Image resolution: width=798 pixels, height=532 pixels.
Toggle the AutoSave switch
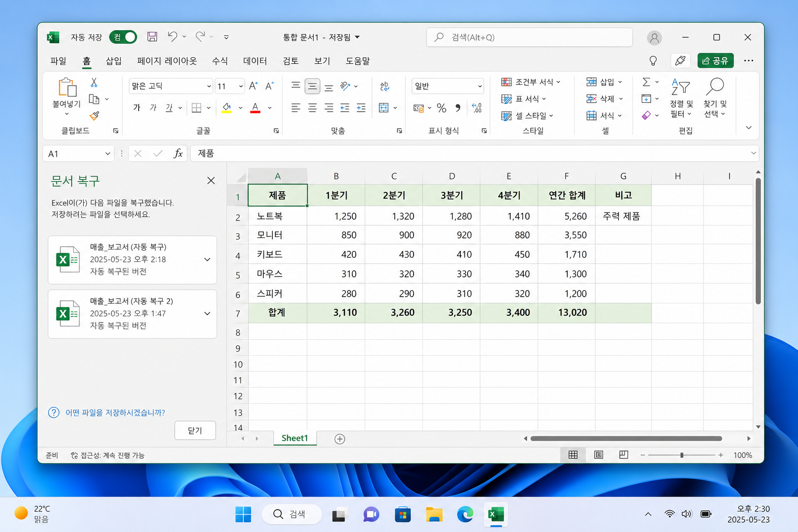click(123, 37)
